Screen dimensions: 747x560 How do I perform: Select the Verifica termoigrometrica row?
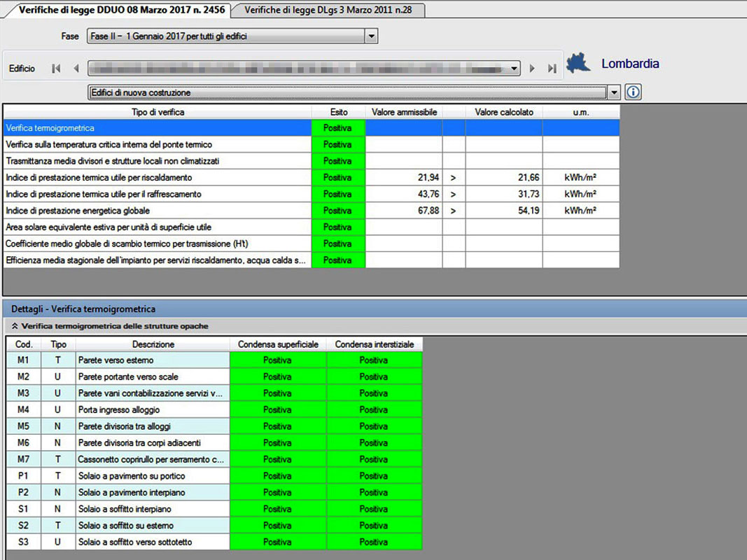tap(157, 128)
